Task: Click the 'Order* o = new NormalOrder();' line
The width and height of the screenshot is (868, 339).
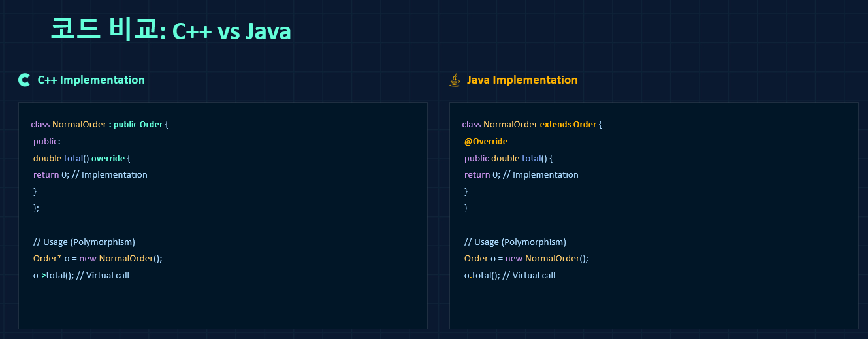Action: click(97, 258)
